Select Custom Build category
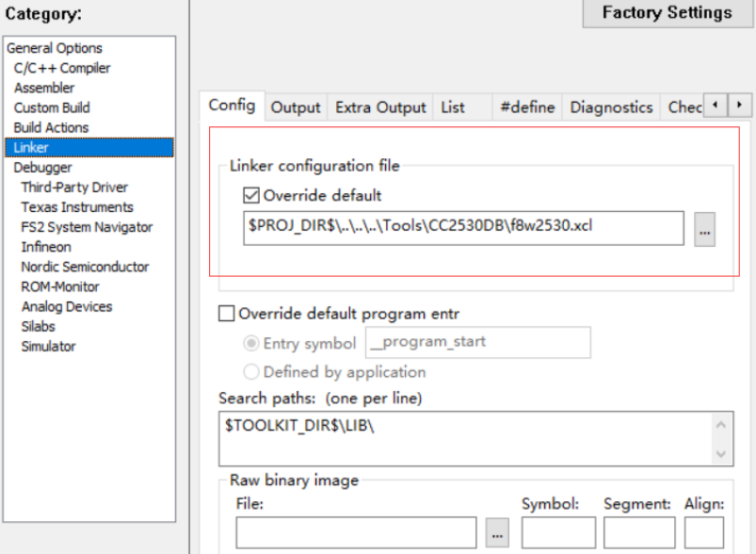 click(52, 107)
